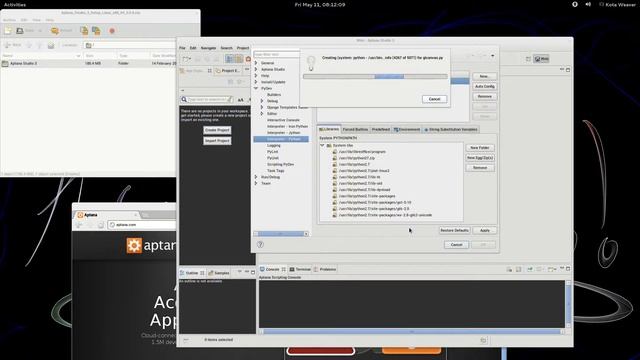640x360 pixels.
Task: Click the accessibility icon in top bar
Action: click(575, 4)
